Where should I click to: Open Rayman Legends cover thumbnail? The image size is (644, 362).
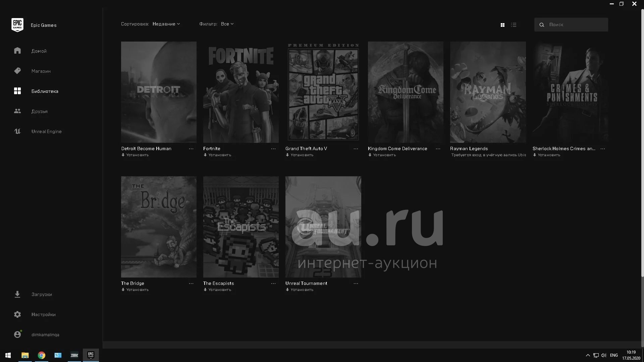click(488, 92)
